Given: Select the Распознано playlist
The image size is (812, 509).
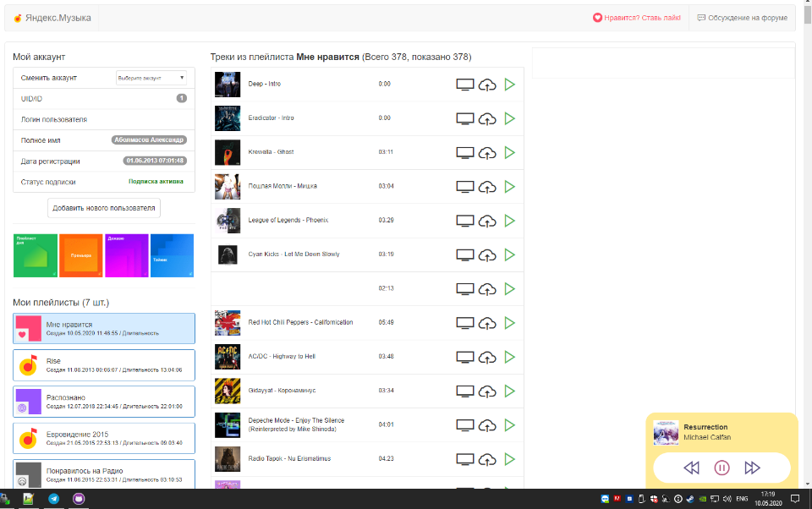Looking at the screenshot, I should 104,402.
